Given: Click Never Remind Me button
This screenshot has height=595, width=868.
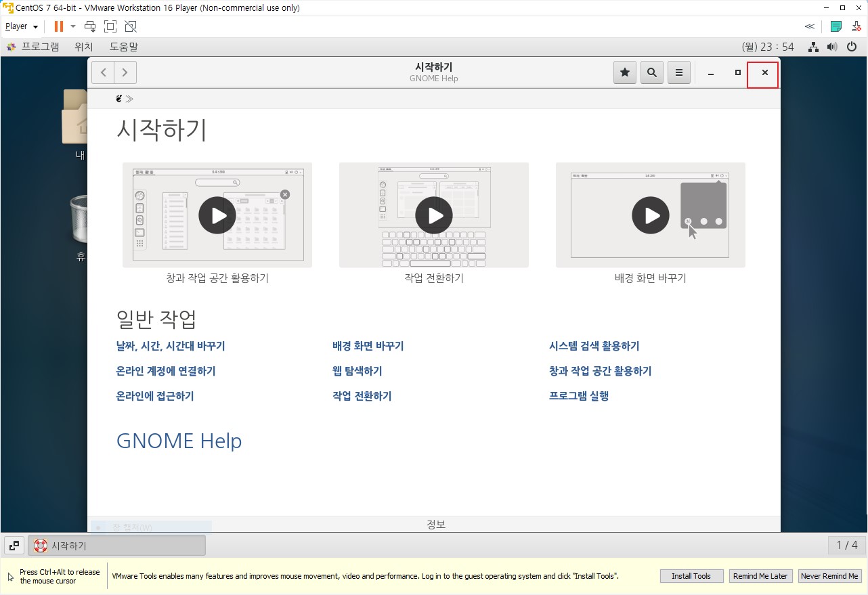Looking at the screenshot, I should pos(829,576).
